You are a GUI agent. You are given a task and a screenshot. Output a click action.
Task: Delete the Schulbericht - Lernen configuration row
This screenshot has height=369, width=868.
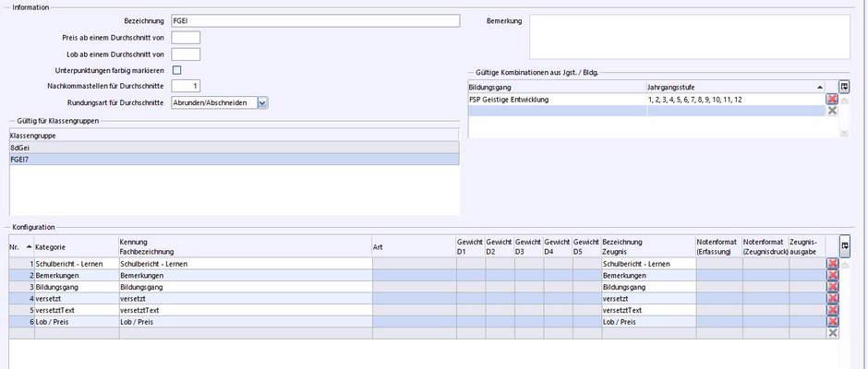coord(833,264)
